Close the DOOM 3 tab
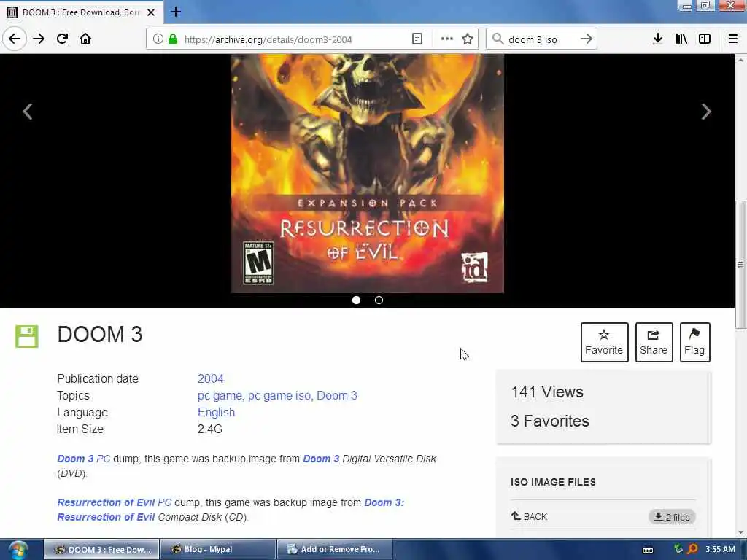The width and height of the screenshot is (747, 560). pyautogui.click(x=151, y=12)
